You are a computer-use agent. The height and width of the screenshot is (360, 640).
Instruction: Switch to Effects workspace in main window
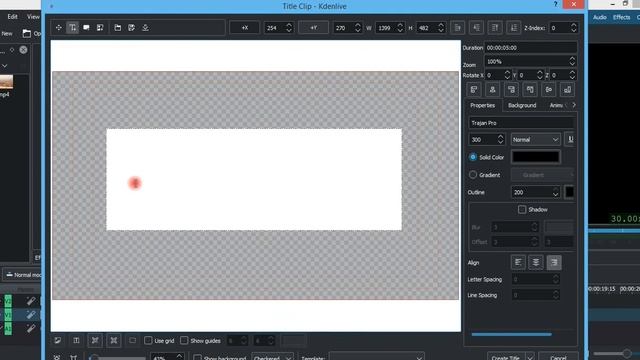[621, 17]
